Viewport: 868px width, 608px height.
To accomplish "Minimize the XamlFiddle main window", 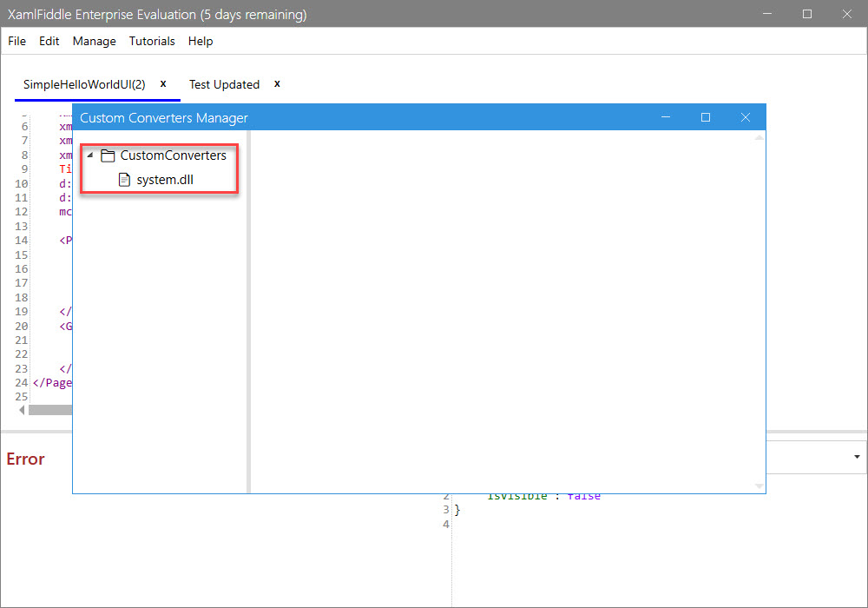I will point(767,14).
